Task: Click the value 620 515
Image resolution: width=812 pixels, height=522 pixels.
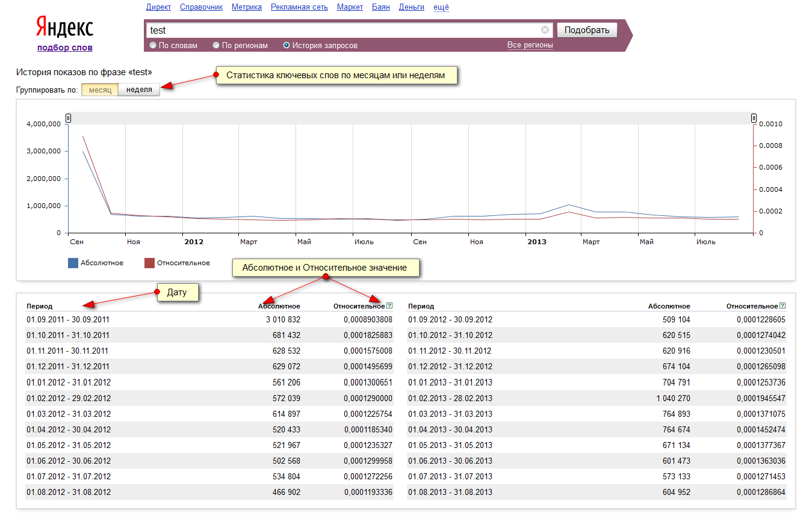Action: coord(677,336)
